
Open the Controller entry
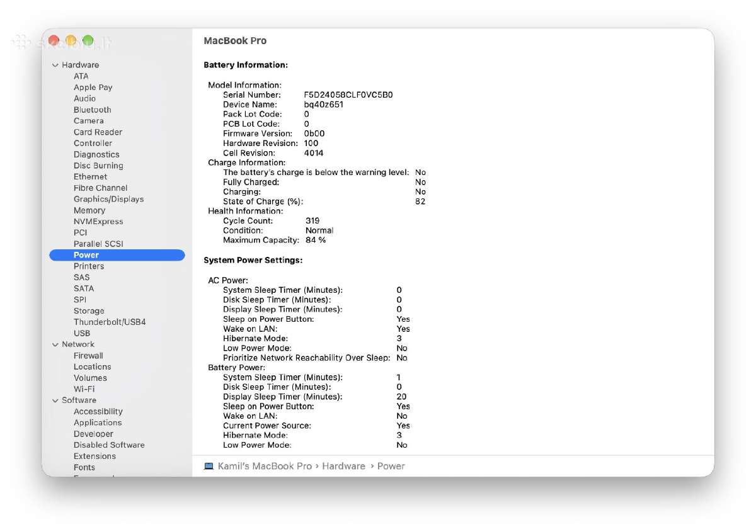93,143
